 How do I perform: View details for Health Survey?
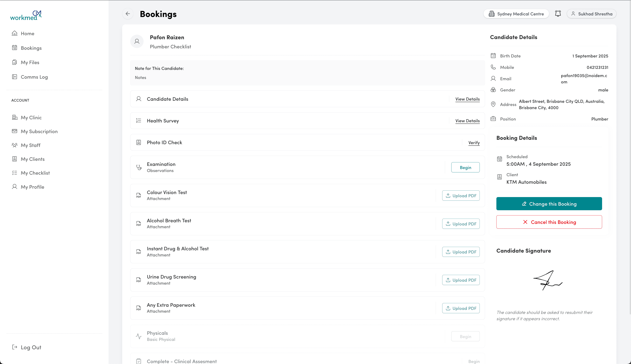pyautogui.click(x=467, y=121)
